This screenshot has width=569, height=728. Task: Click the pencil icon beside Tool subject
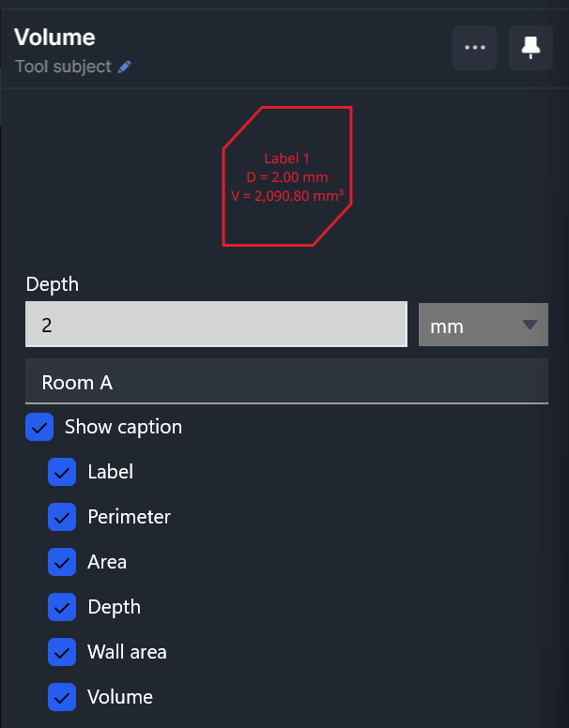[x=124, y=68]
